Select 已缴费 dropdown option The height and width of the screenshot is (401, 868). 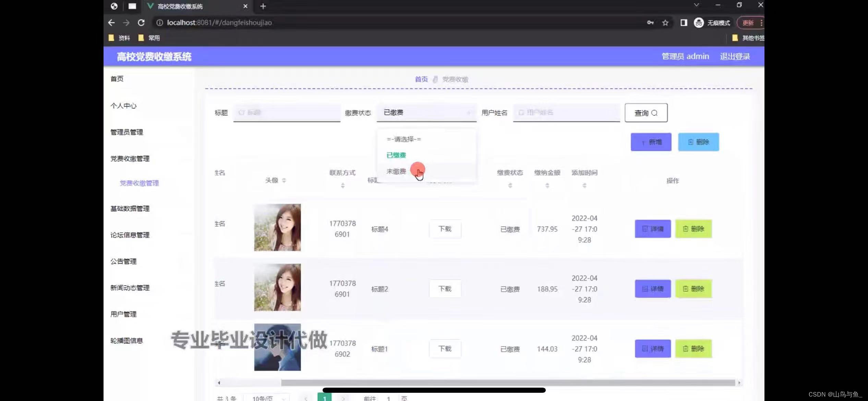tap(426, 155)
